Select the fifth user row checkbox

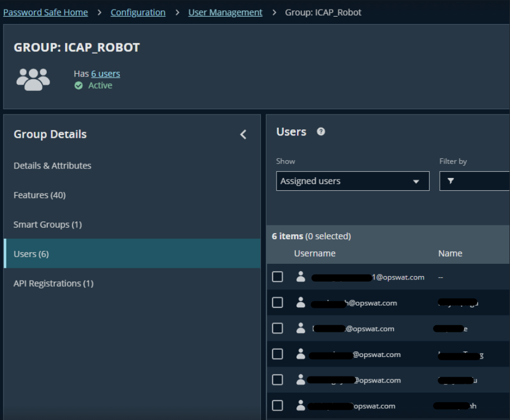pos(278,380)
